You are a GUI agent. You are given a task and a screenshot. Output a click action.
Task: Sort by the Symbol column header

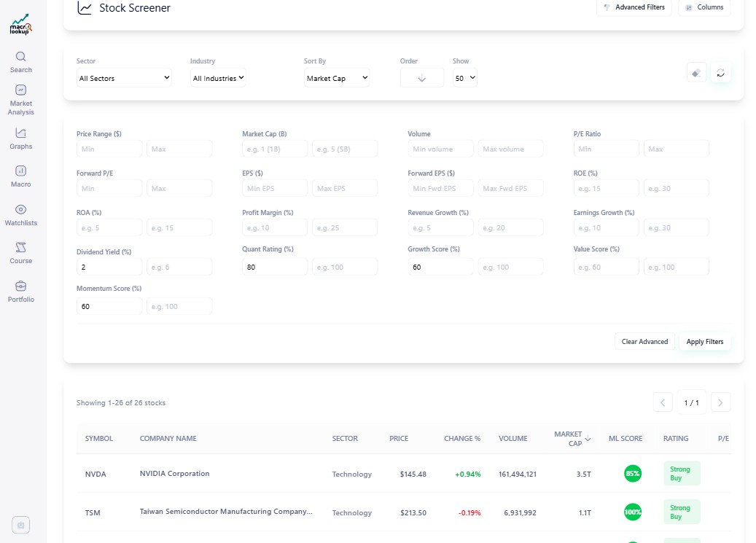click(99, 438)
